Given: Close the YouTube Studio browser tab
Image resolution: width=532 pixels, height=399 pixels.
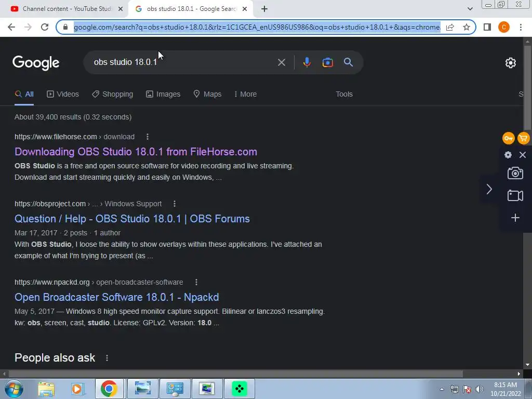Looking at the screenshot, I should click(121, 9).
